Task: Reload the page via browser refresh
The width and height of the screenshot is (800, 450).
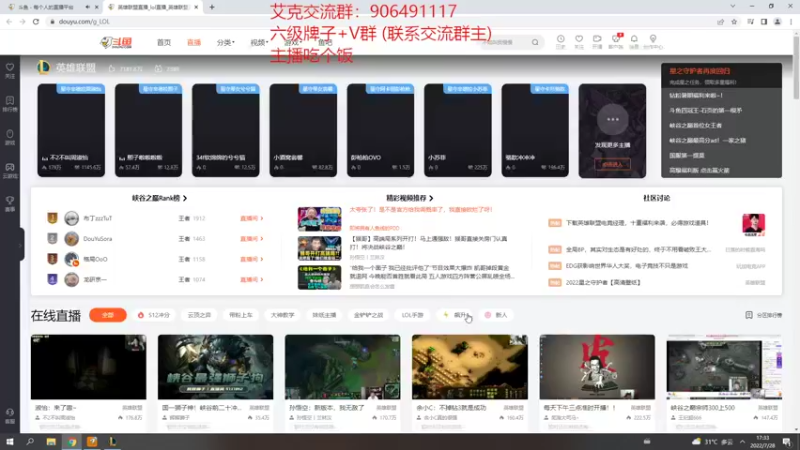Action: 36,21
